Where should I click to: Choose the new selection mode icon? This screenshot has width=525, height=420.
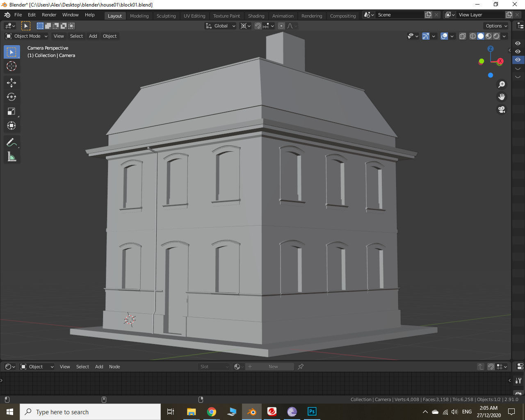[40, 26]
